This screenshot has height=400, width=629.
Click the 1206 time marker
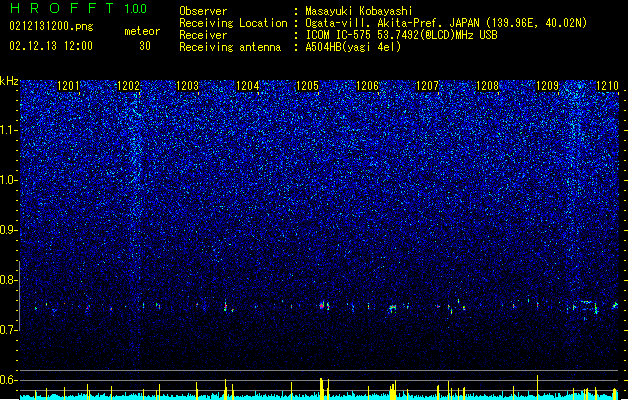tap(367, 85)
